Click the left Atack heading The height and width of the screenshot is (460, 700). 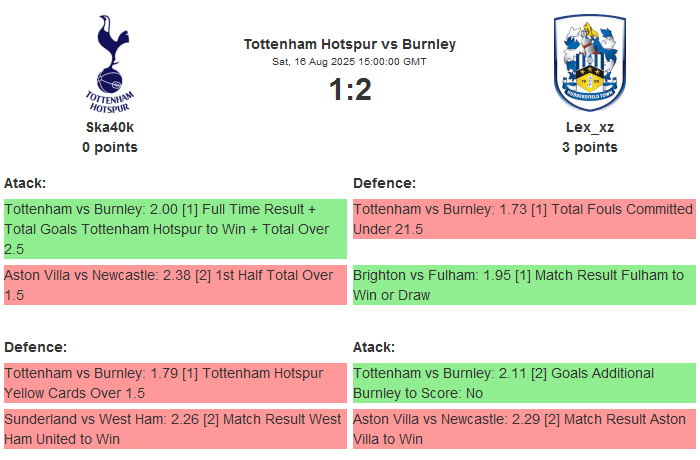click(25, 183)
